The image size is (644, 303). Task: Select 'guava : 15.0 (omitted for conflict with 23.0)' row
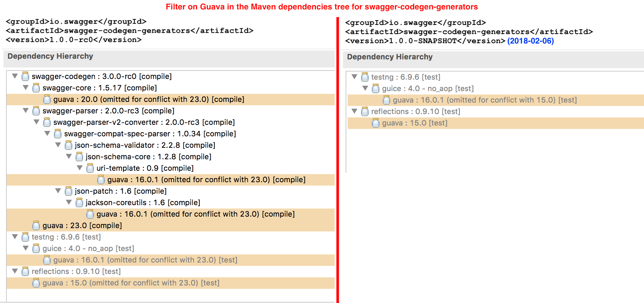point(170,283)
